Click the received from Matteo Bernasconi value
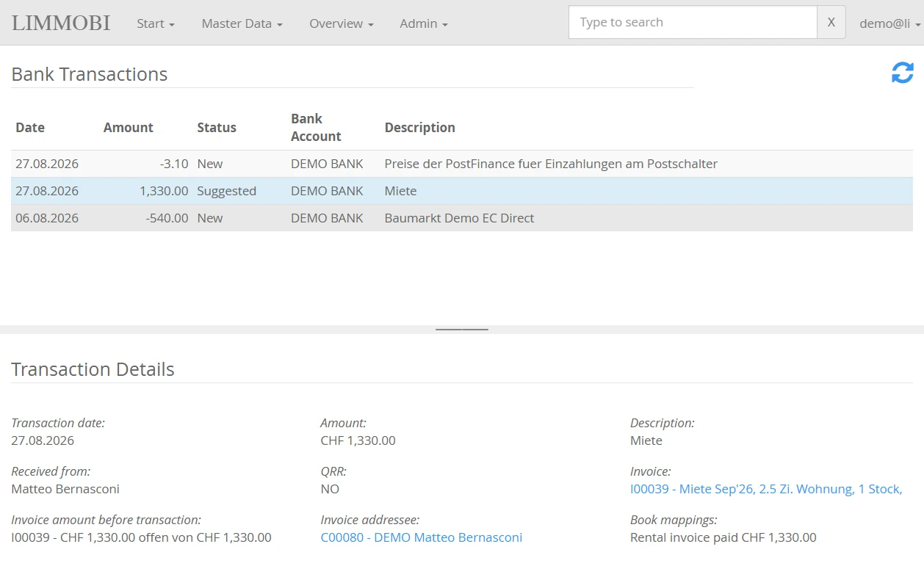This screenshot has width=924, height=566. point(65,489)
